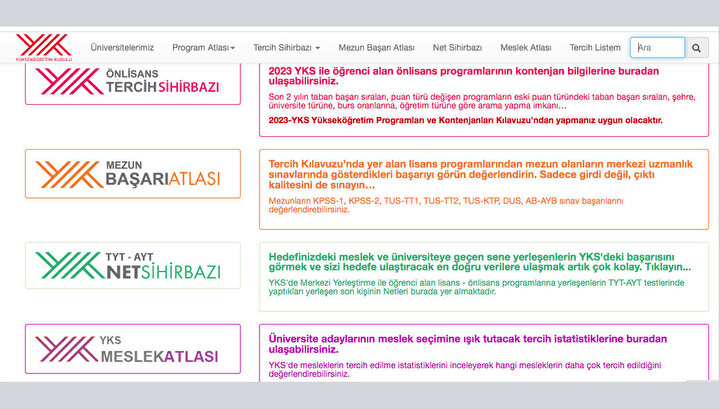Open the TYT-AYT Net Sihirbazı logo card

pyautogui.click(x=133, y=265)
